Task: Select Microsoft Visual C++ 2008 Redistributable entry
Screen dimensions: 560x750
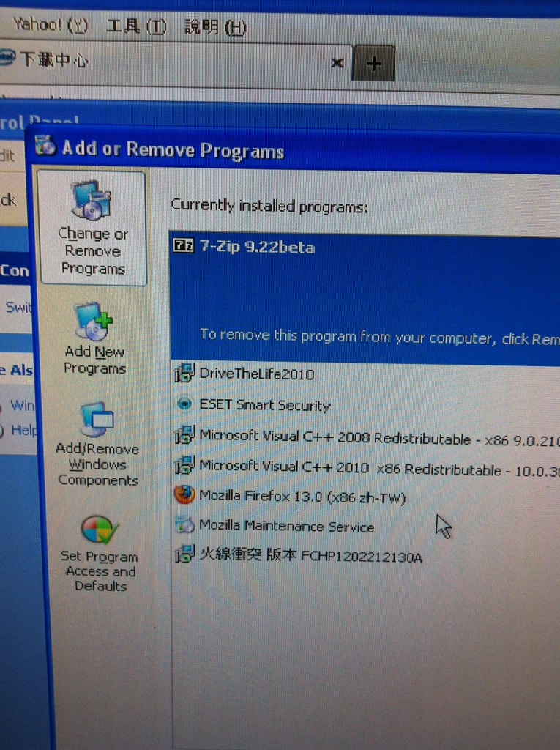Action: pyautogui.click(x=378, y=438)
